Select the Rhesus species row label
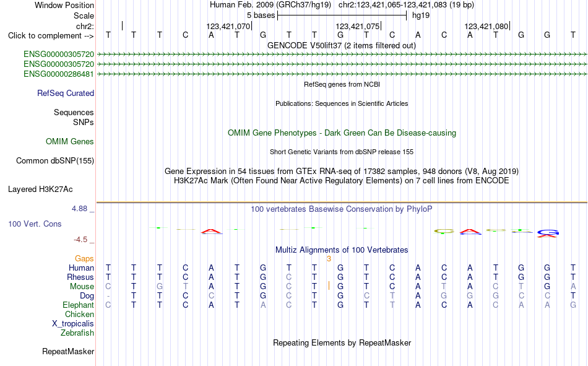The width and height of the screenshot is (588, 366). pyautogui.click(x=80, y=277)
